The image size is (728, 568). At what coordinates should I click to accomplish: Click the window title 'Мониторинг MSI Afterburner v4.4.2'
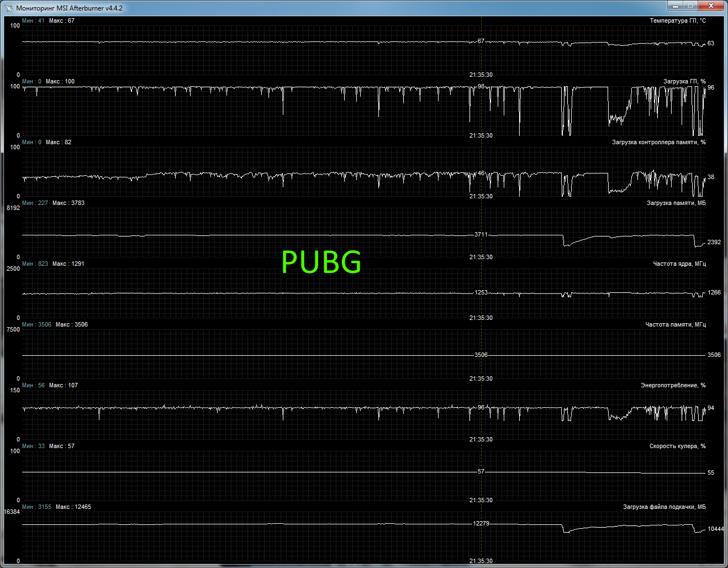click(69, 8)
